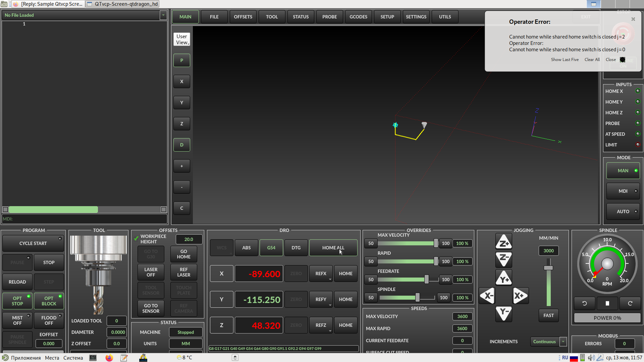Zoom in preview with plus button

pos(182,166)
